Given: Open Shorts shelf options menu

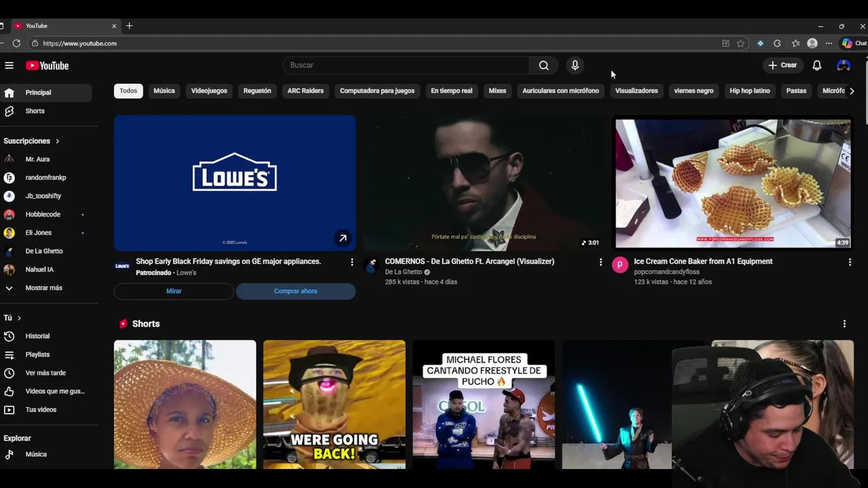Looking at the screenshot, I should (844, 324).
